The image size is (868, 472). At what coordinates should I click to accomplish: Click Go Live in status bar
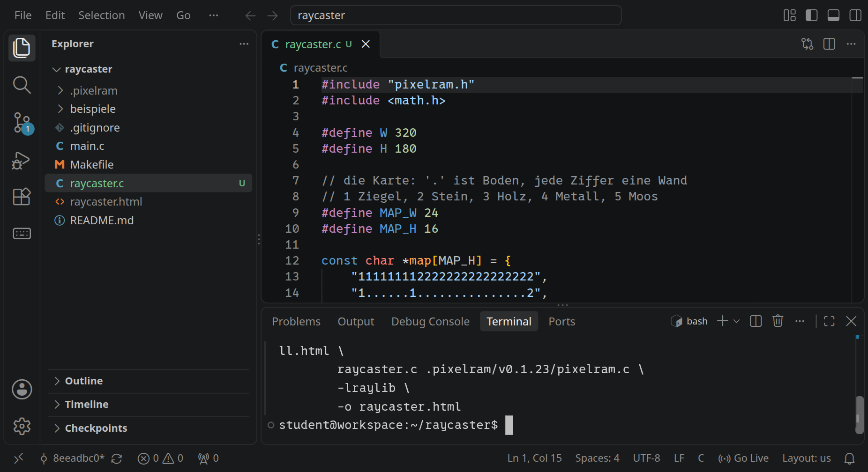(743, 458)
